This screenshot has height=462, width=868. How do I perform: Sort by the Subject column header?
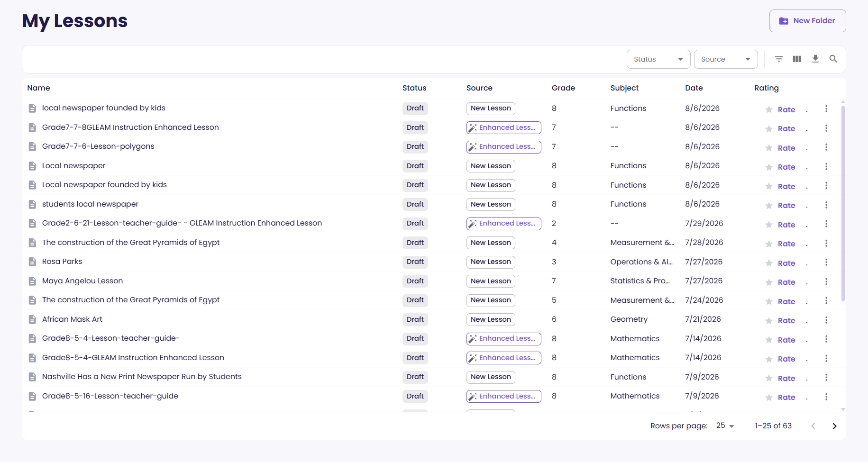click(x=624, y=88)
